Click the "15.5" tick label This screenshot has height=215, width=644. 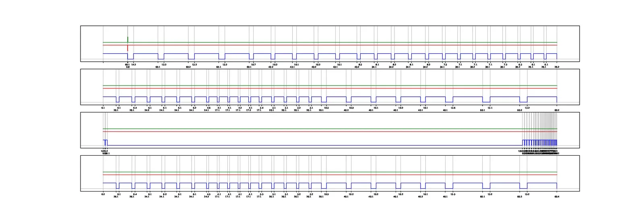click(x=453, y=194)
